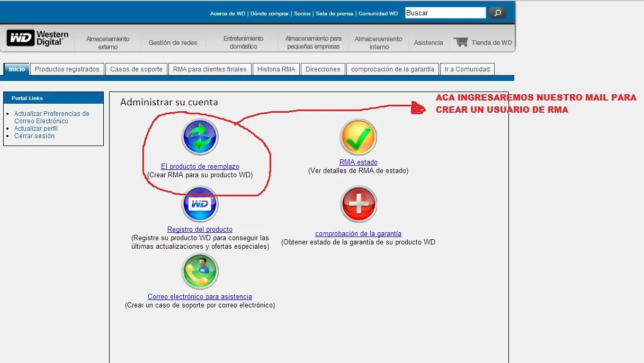Open the Productos registrados tab
The image size is (644, 363).
point(67,69)
